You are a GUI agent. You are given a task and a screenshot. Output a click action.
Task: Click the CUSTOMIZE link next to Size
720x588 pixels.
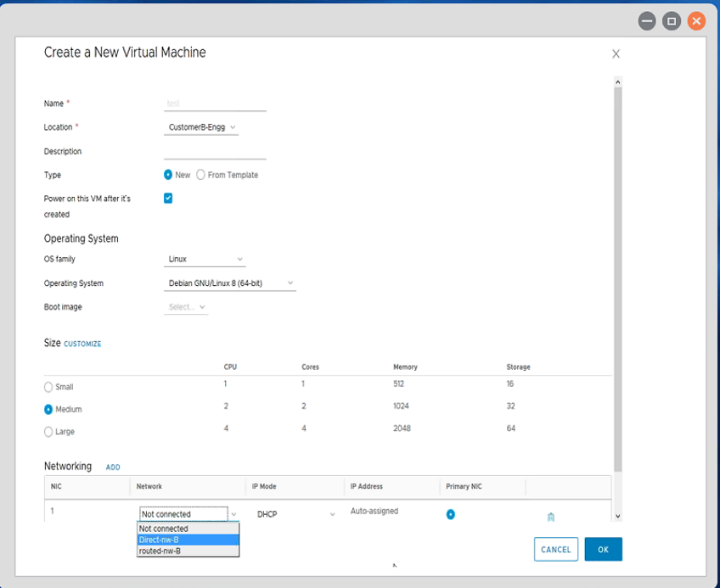(82, 344)
